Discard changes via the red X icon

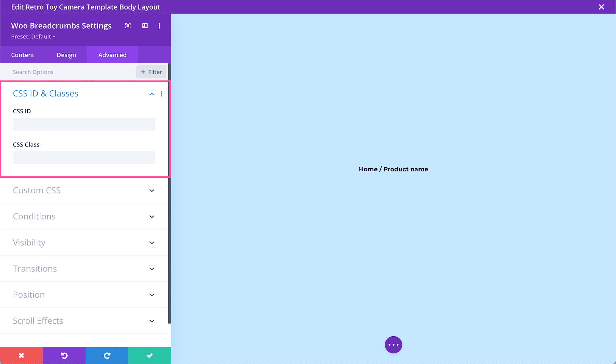click(x=21, y=355)
